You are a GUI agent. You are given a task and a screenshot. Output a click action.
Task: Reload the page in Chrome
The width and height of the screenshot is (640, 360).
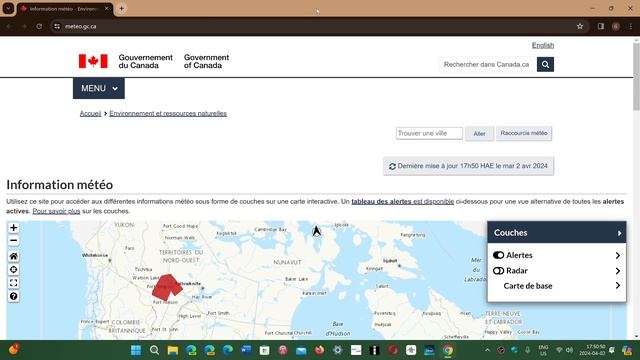tap(39, 27)
